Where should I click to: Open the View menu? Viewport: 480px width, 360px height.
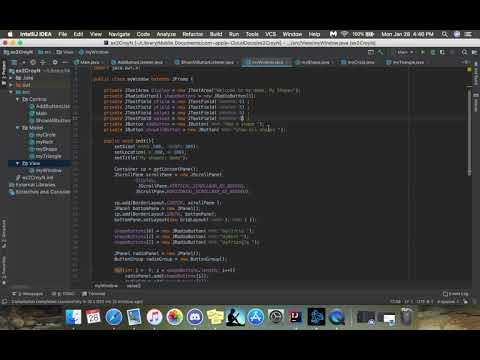point(95,34)
